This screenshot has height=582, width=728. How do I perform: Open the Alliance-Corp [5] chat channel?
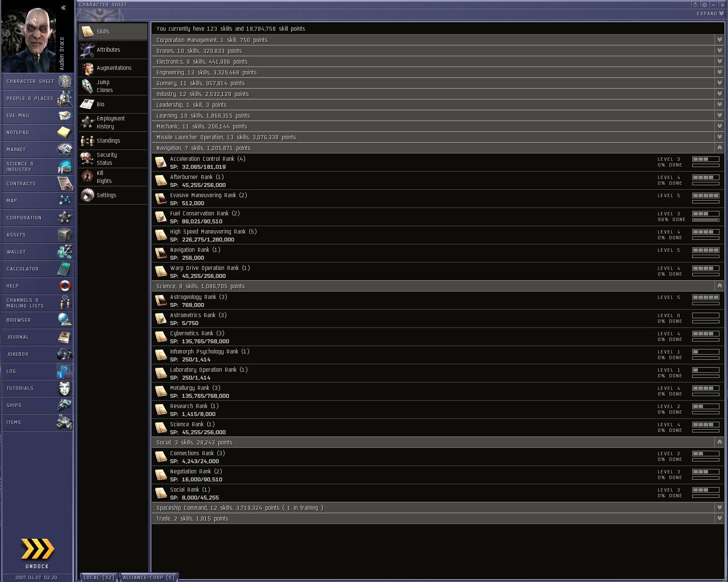coord(149,577)
